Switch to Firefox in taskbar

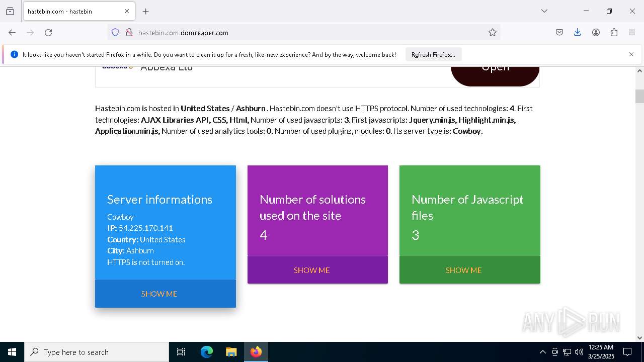(256, 352)
